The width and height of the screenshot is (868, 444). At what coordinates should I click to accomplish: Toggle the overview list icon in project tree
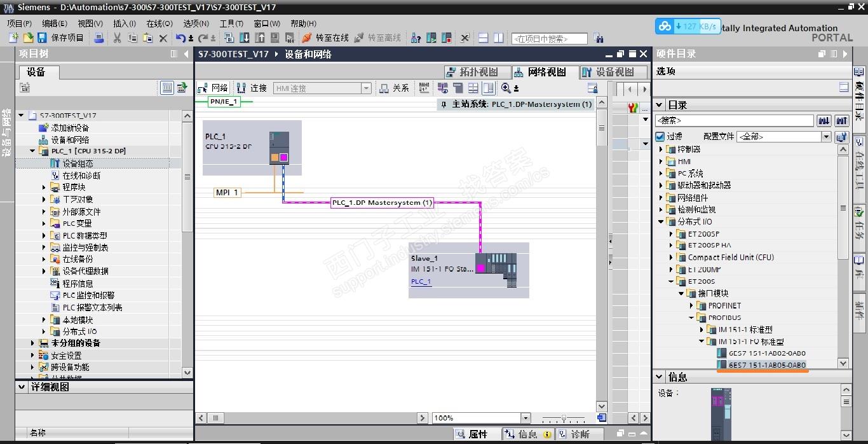(x=167, y=88)
